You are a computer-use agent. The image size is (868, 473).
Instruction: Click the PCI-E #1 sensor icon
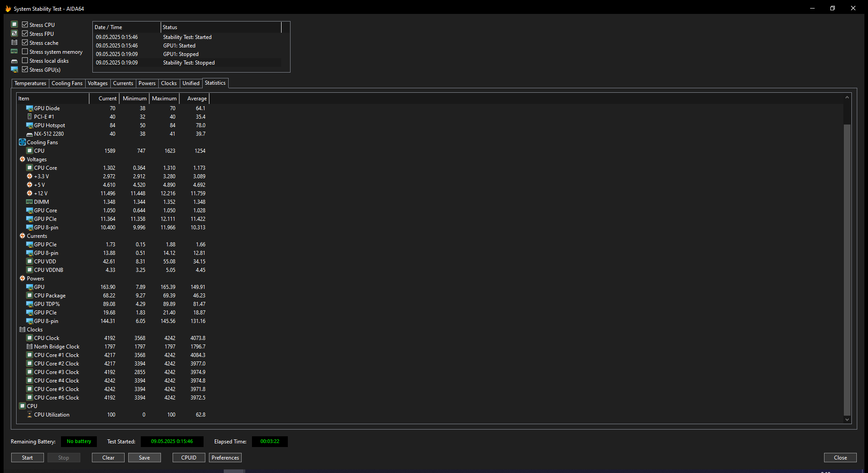tap(30, 117)
